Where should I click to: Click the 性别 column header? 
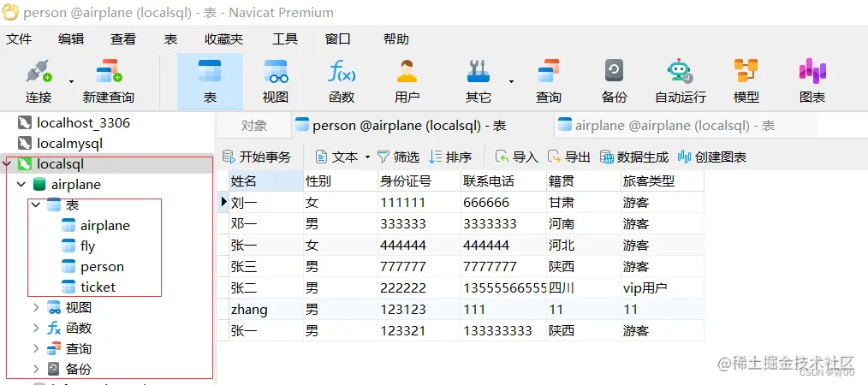point(341,181)
